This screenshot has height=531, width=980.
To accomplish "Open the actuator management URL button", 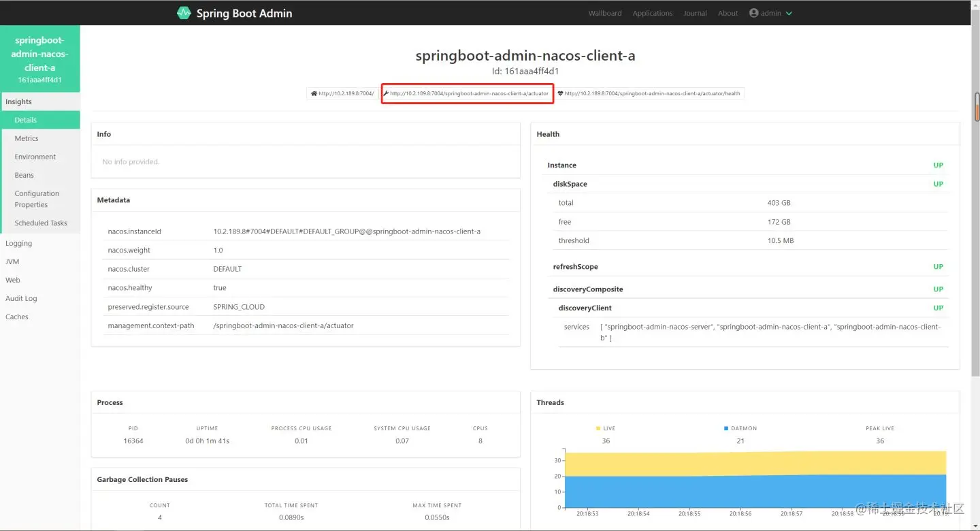I will (467, 93).
